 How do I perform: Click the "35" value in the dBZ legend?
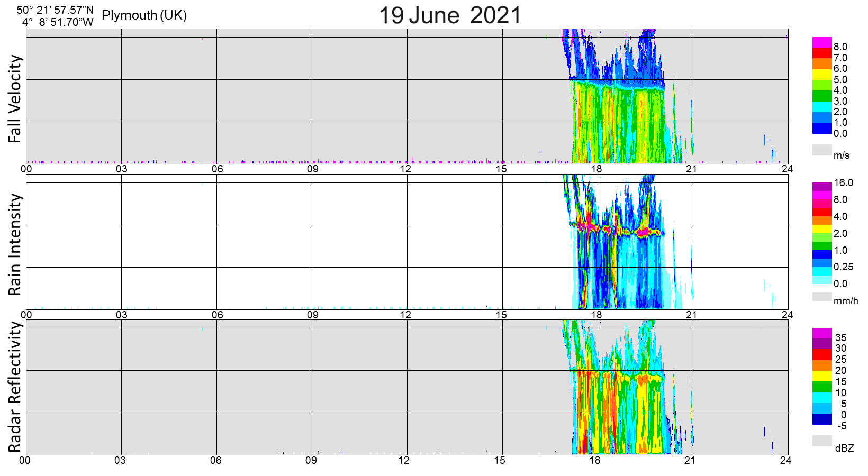click(x=841, y=337)
